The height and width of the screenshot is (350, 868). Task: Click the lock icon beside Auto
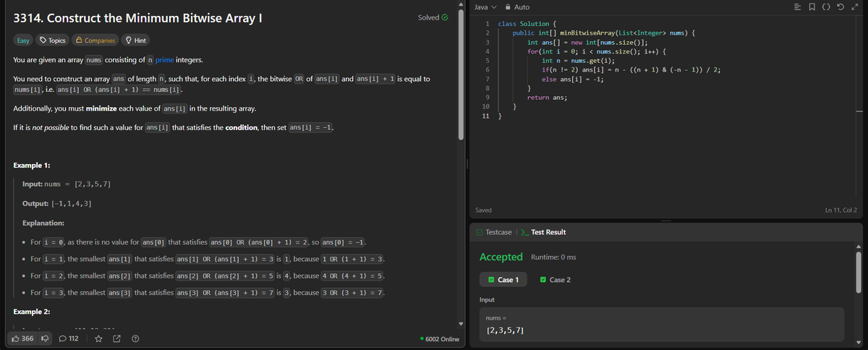pos(507,7)
